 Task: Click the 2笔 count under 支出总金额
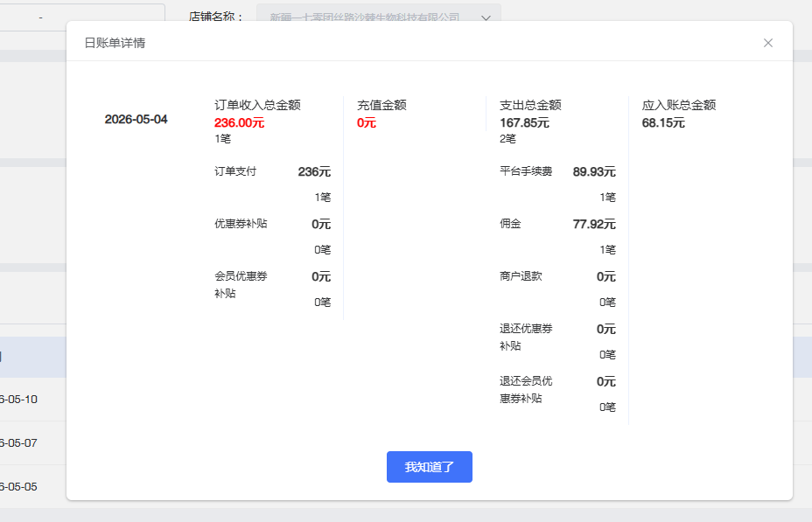click(507, 139)
